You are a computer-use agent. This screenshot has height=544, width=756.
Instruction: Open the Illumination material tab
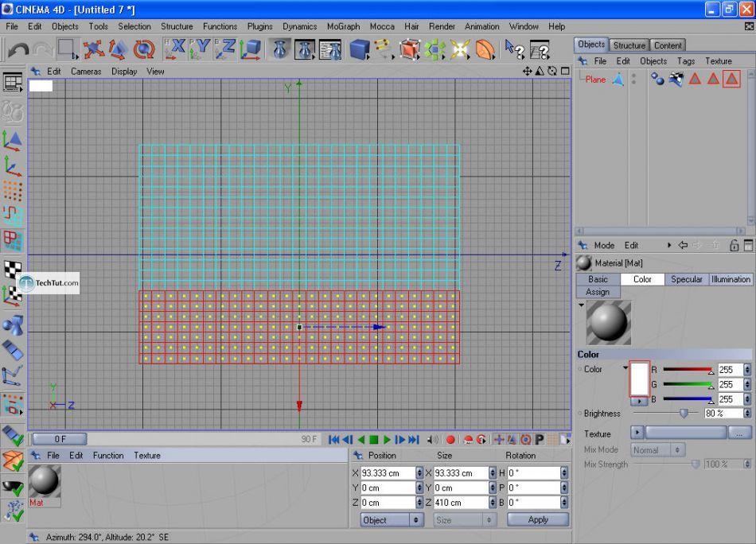[731, 279]
